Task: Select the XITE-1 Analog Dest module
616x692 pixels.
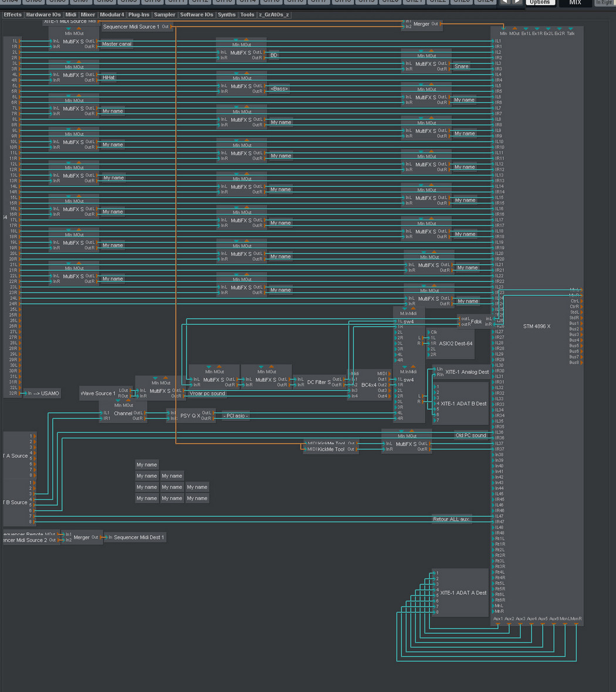Action: [466, 372]
